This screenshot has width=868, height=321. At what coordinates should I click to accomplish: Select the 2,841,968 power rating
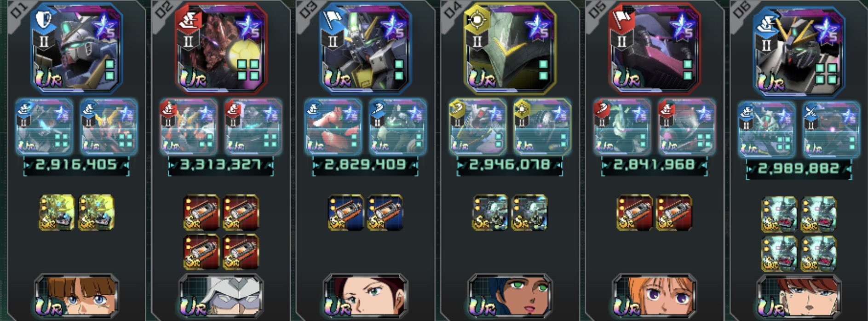click(x=654, y=165)
